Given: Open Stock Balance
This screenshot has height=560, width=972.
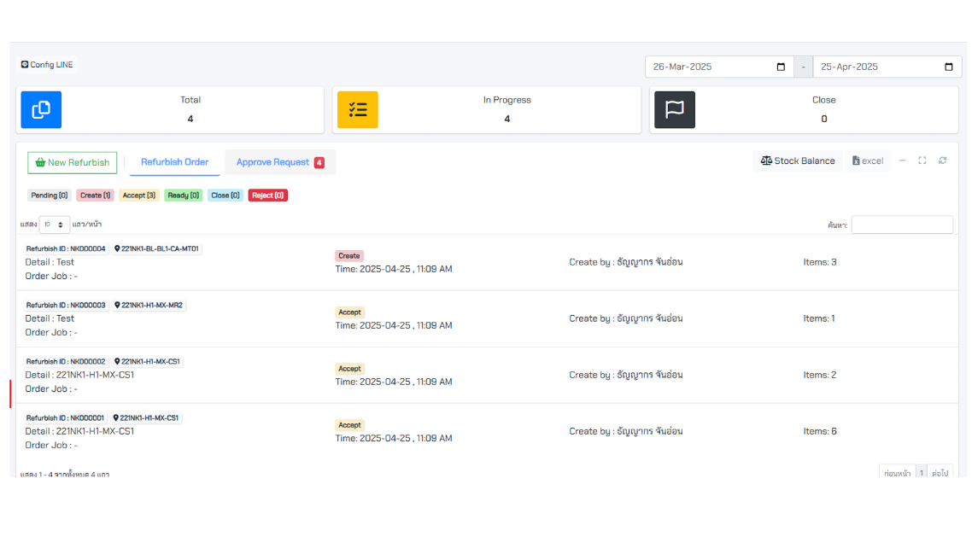Looking at the screenshot, I should [798, 161].
